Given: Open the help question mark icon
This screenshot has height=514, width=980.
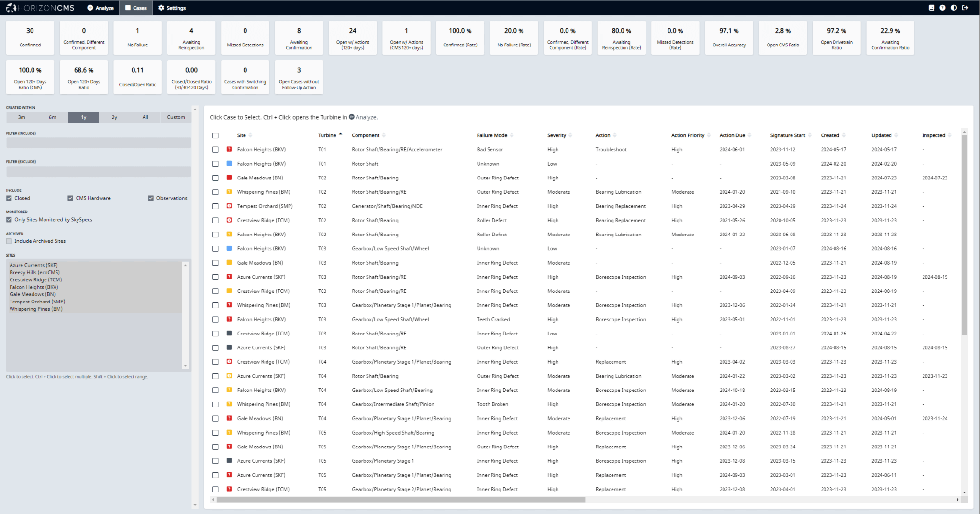Looking at the screenshot, I should pos(942,8).
